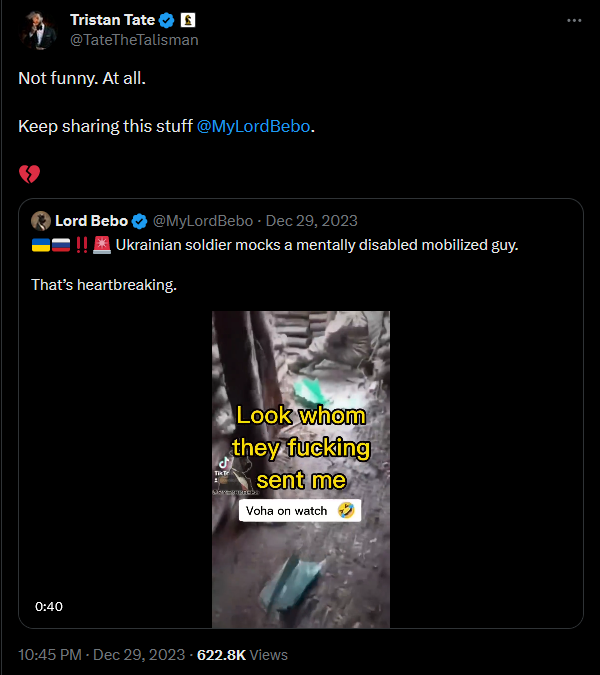Open the quoted post's Dec 29, 2023 date

coord(312,221)
